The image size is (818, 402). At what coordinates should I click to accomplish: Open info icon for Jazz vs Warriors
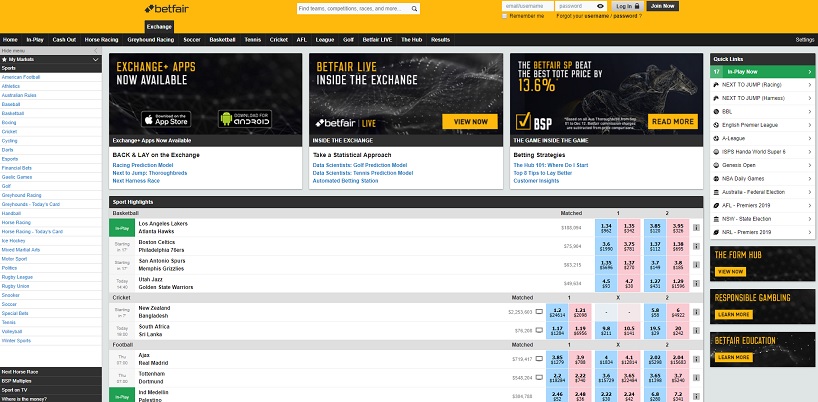tap(696, 283)
